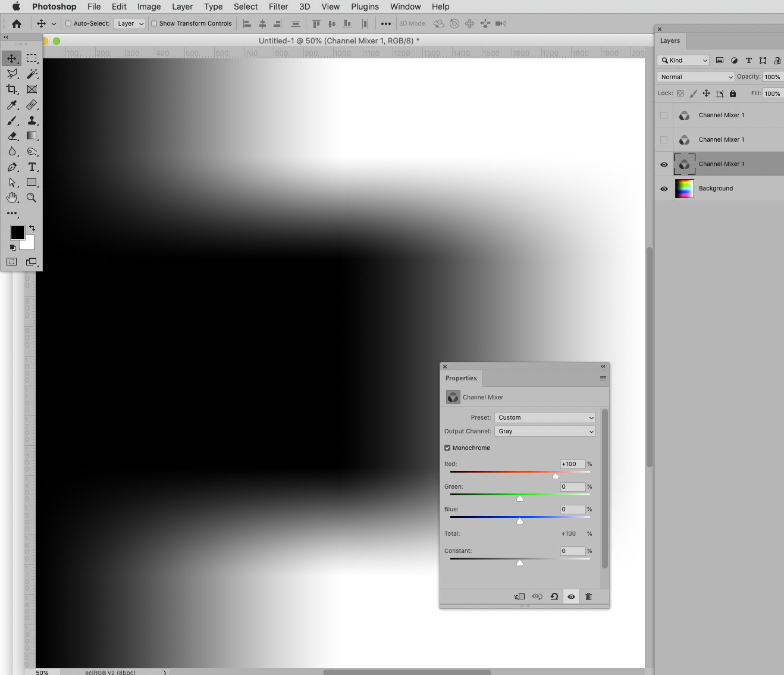Pick the Clone Stamp tool
This screenshot has width=784, height=675.
point(32,121)
